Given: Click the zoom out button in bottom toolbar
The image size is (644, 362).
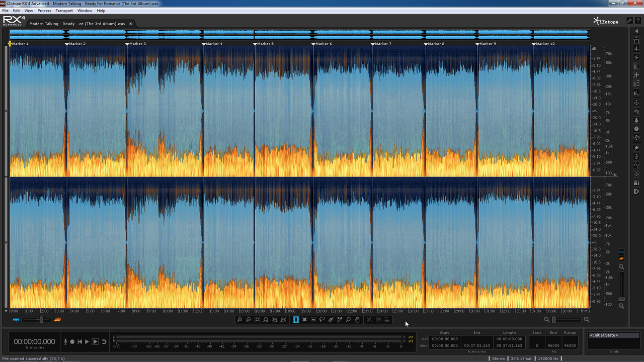Looking at the screenshot, I should [249, 320].
